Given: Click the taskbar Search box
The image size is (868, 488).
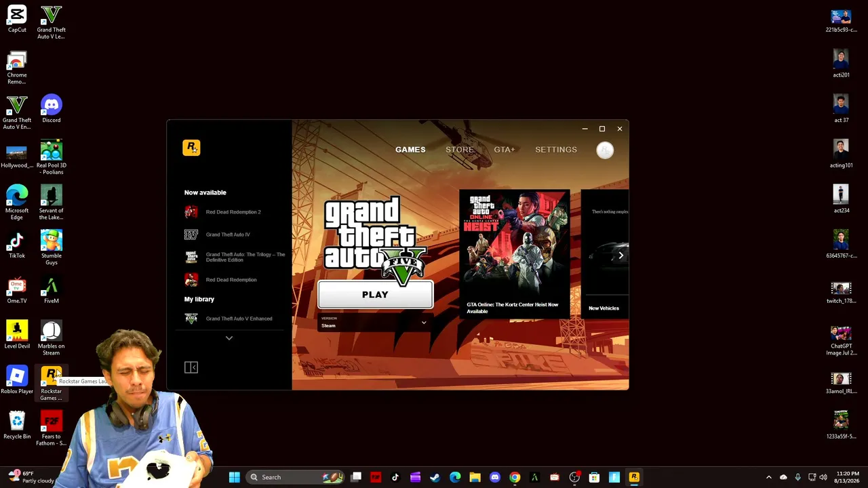Looking at the screenshot, I should click(296, 477).
